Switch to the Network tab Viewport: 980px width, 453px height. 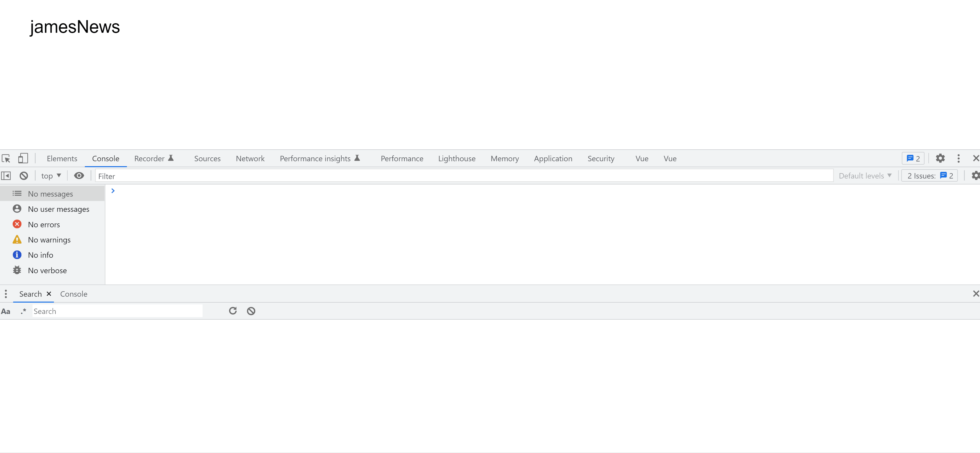pos(250,158)
